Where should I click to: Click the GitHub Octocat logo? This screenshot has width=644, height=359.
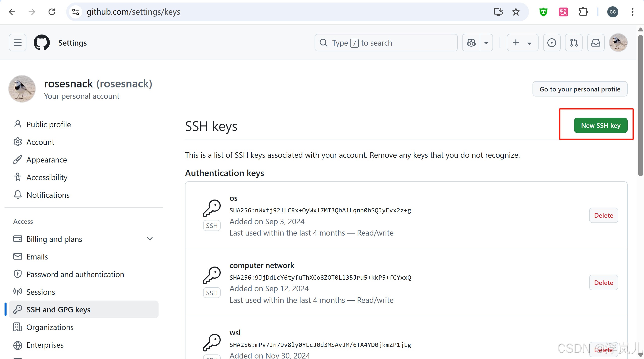click(42, 43)
